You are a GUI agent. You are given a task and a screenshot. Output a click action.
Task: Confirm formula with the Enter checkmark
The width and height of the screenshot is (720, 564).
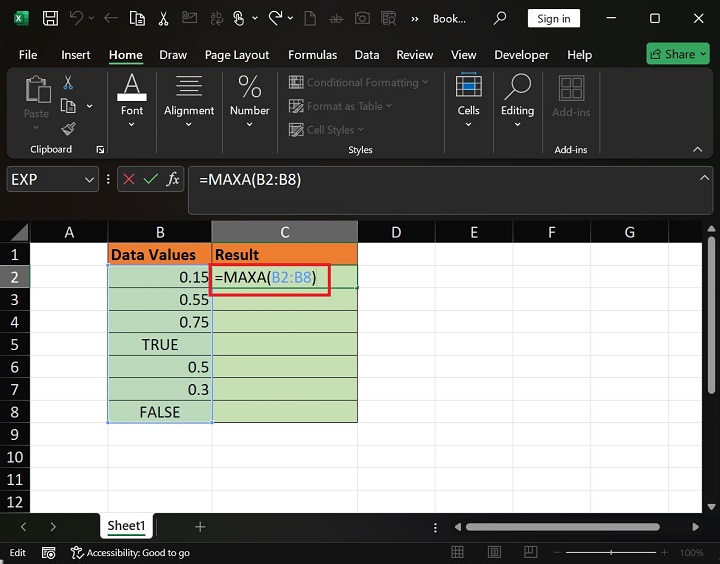151,179
